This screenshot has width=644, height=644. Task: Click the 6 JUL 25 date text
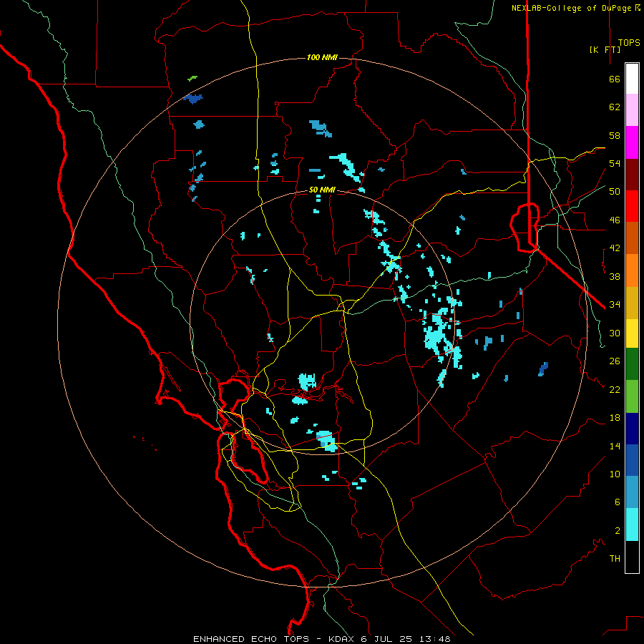tap(388, 639)
